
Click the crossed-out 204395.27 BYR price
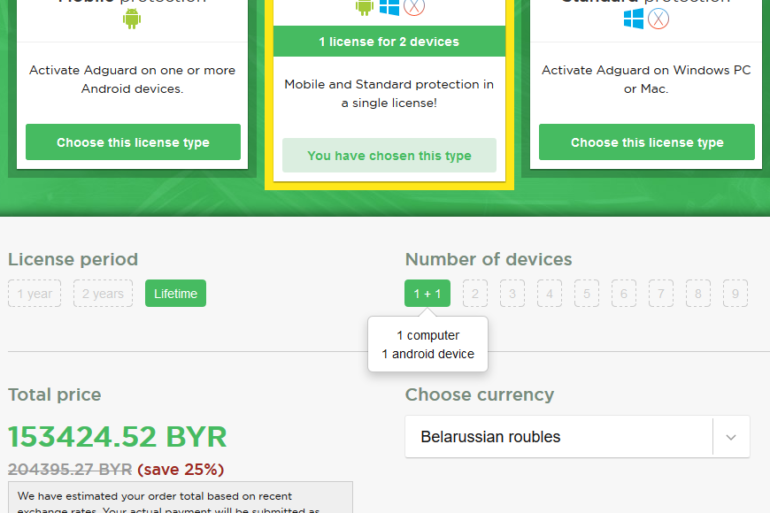70,470
